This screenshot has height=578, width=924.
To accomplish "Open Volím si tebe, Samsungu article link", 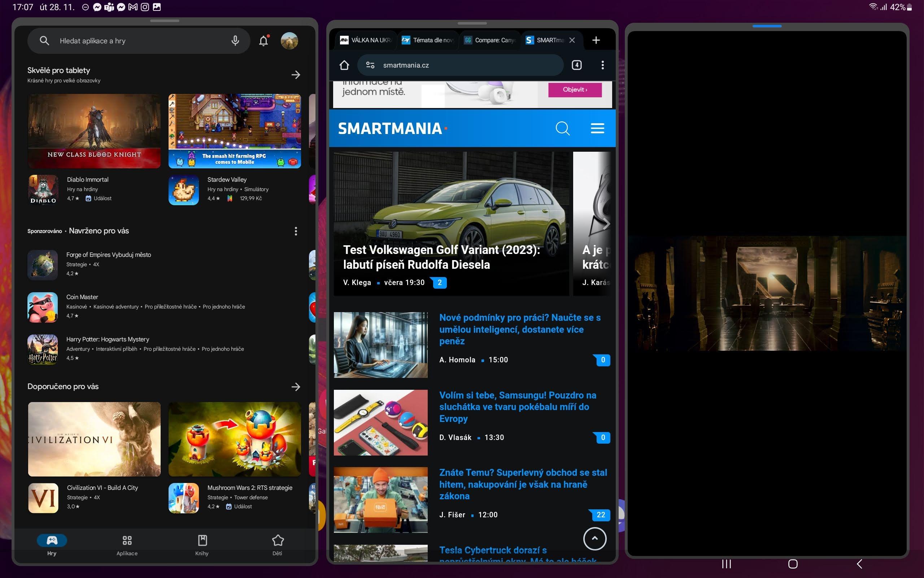I will (x=517, y=407).
